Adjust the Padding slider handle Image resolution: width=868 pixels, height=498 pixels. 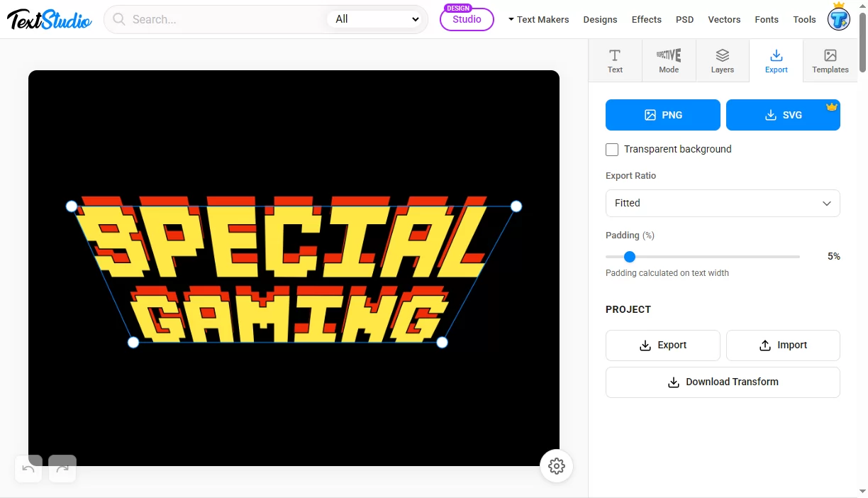coord(630,257)
